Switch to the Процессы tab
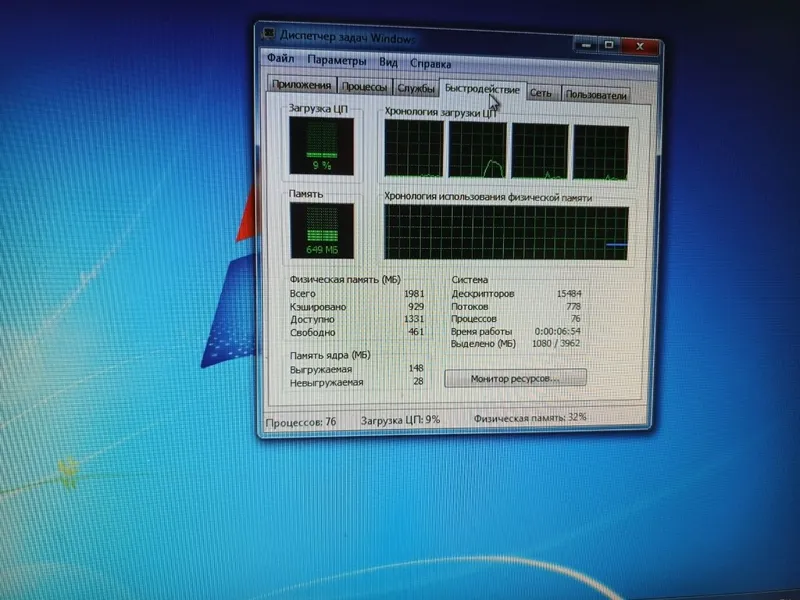 pos(364,87)
